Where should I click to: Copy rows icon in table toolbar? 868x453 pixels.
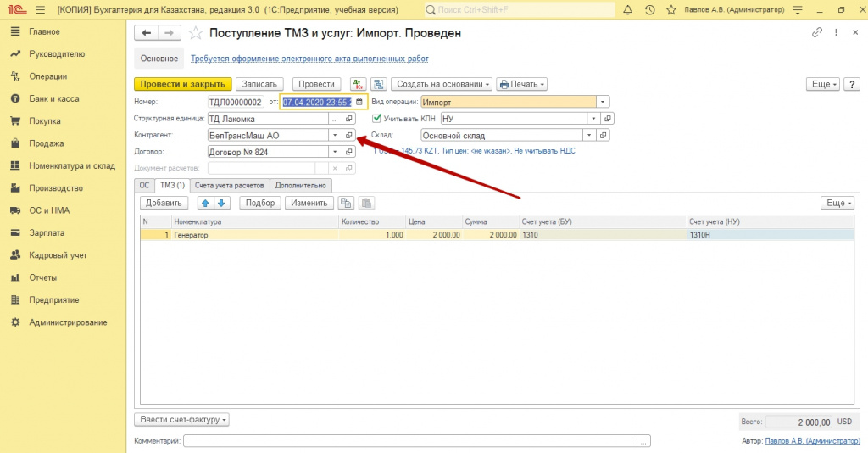coord(346,204)
